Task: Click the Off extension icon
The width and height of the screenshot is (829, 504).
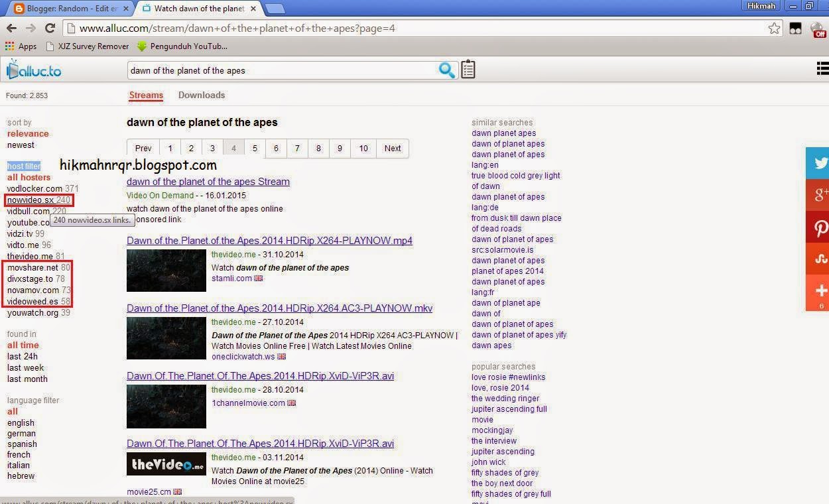Action: click(x=820, y=30)
